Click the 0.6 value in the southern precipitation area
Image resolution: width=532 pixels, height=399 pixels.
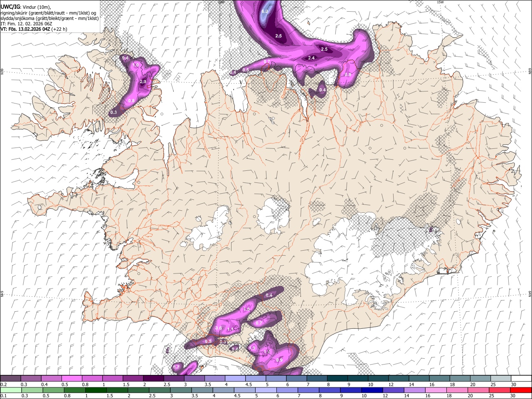[219, 328]
